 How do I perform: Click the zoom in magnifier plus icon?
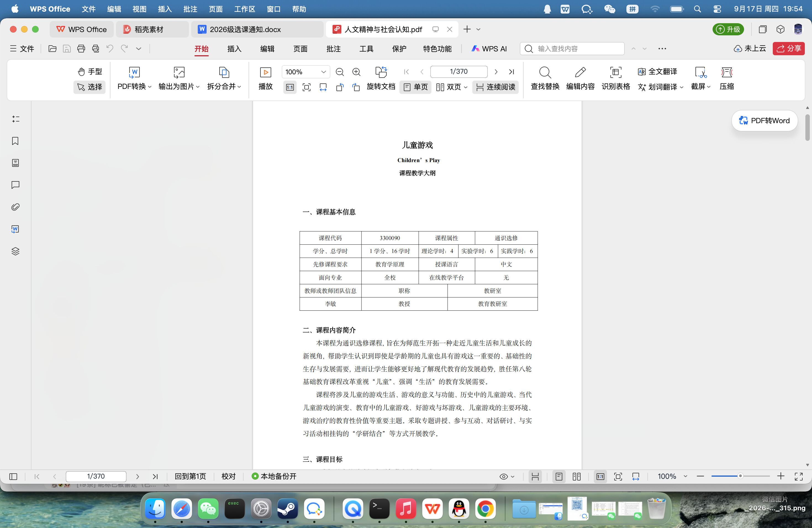[x=356, y=72]
